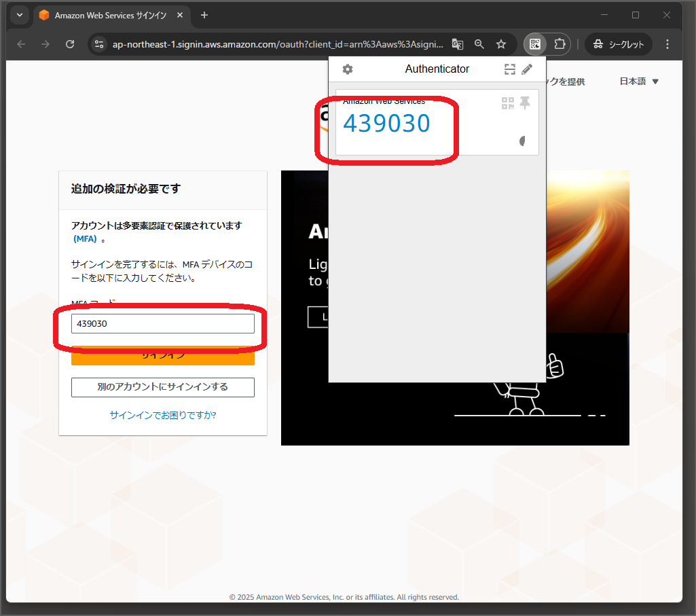Open Authenticator settings gear
This screenshot has height=616, width=696.
348,69
